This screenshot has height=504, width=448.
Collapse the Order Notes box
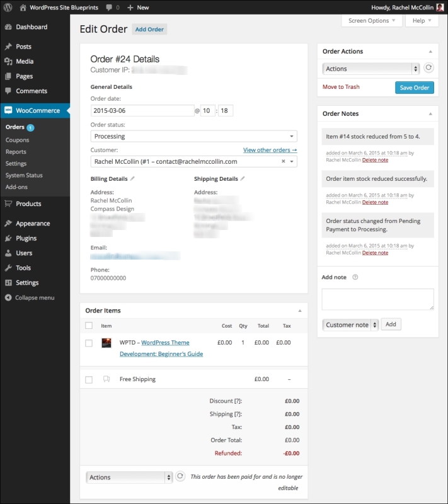pos(430,114)
